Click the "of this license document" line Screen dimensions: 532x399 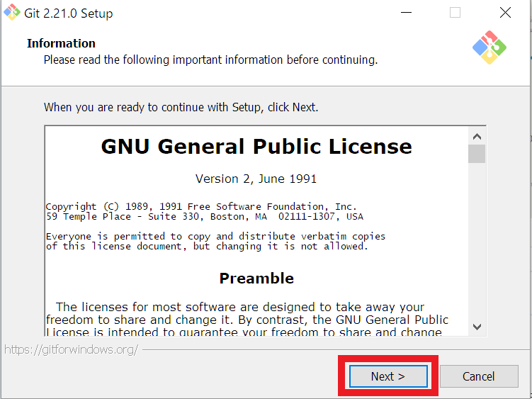point(207,246)
